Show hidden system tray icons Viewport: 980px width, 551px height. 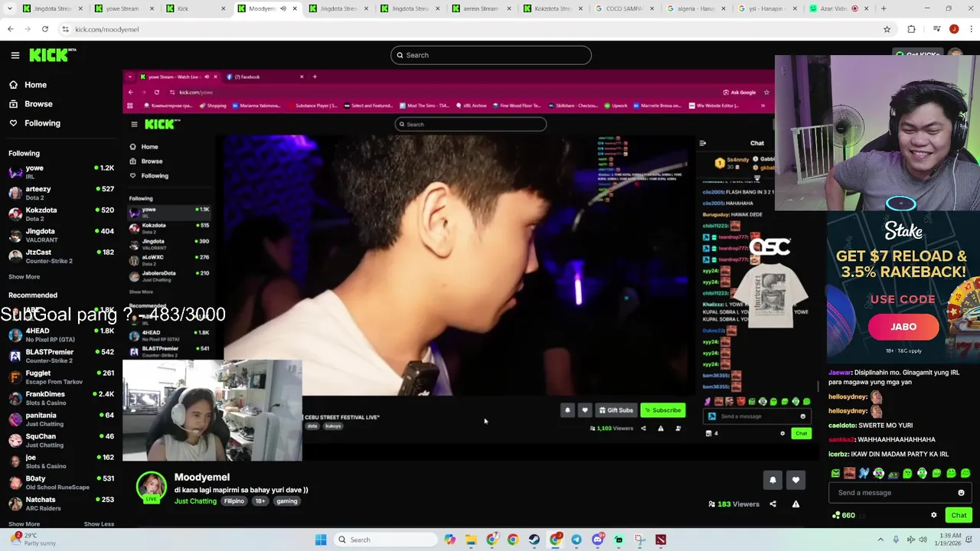coord(880,540)
